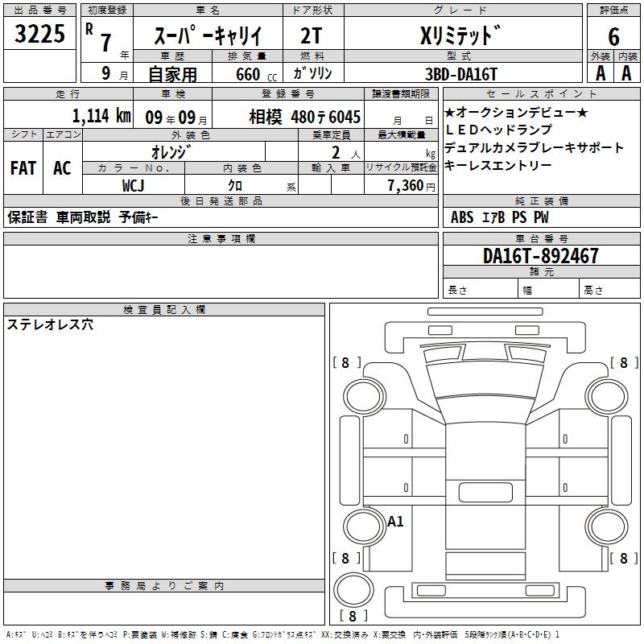Select the overall grade score 6
Screen dimensions: 644x644
(x=613, y=36)
